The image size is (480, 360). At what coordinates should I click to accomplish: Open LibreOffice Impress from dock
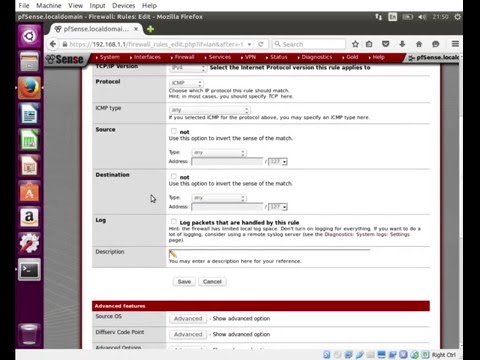(29, 166)
